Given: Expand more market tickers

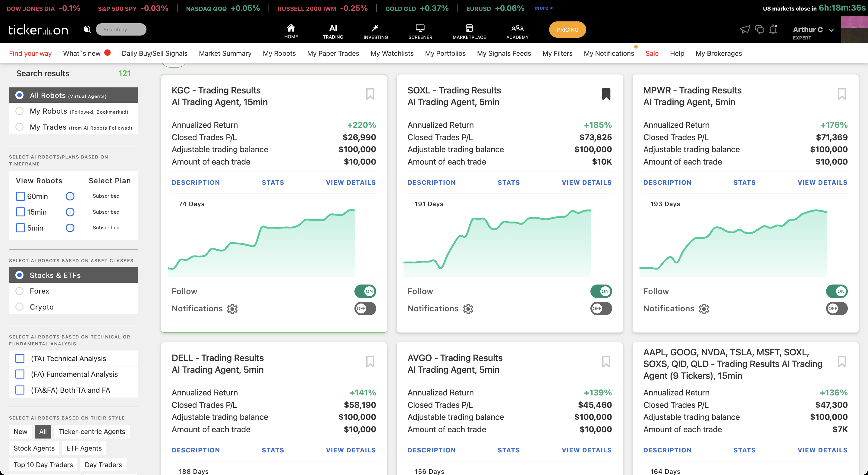Looking at the screenshot, I should pos(543,8).
